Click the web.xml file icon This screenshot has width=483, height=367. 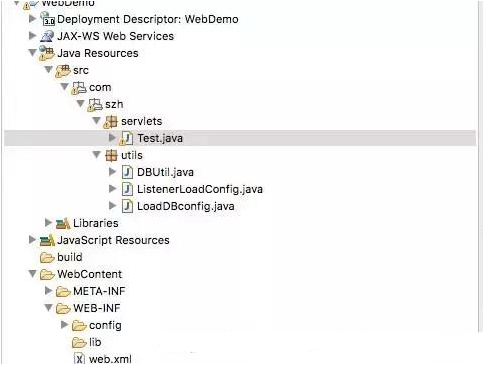pyautogui.click(x=79, y=359)
